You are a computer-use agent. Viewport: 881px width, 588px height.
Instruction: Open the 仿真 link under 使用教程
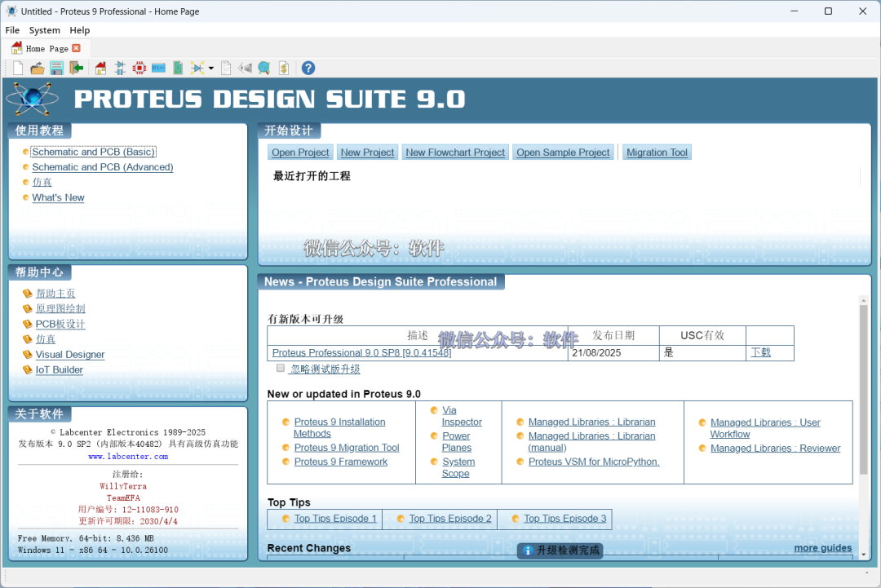click(42, 182)
